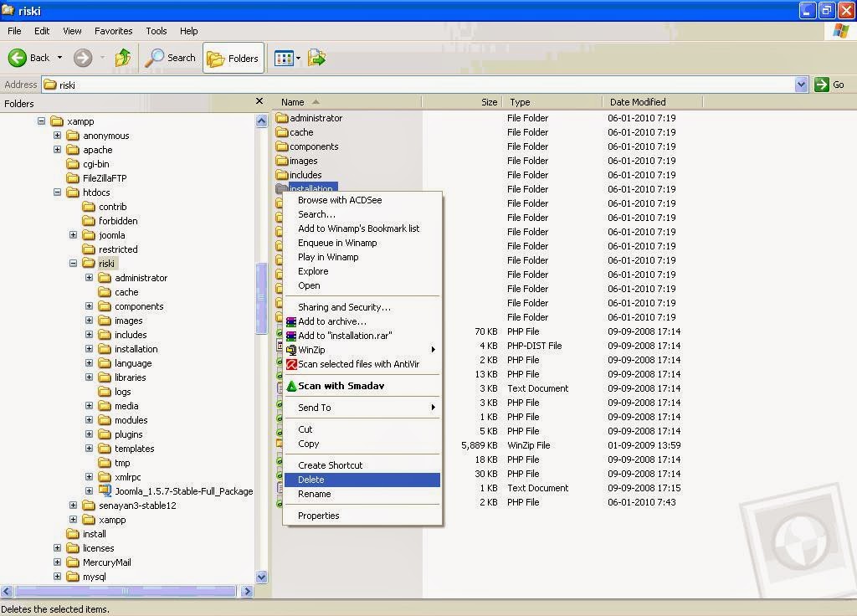Screen dimensions: 857x616
Task: Close the Folders pane
Action: (x=259, y=101)
